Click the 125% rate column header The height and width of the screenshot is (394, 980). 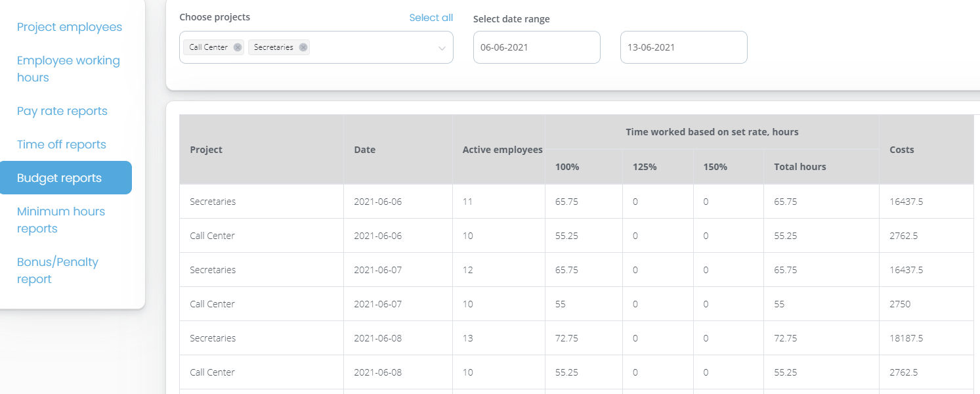(658, 167)
